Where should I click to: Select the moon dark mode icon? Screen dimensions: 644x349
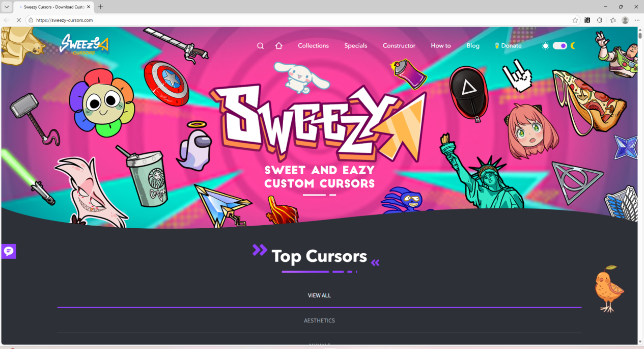573,46
